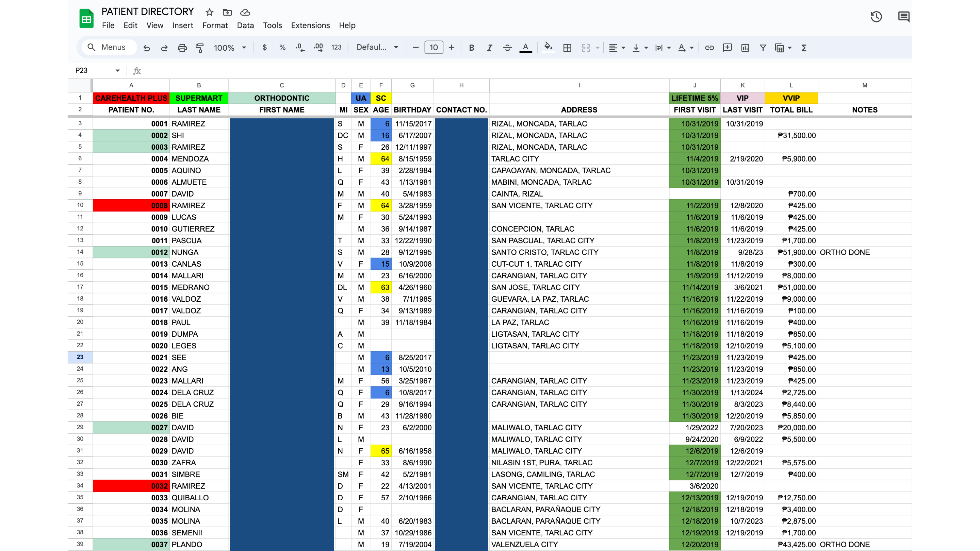The width and height of the screenshot is (980, 551).
Task: Toggle italic formatting
Action: click(489, 48)
